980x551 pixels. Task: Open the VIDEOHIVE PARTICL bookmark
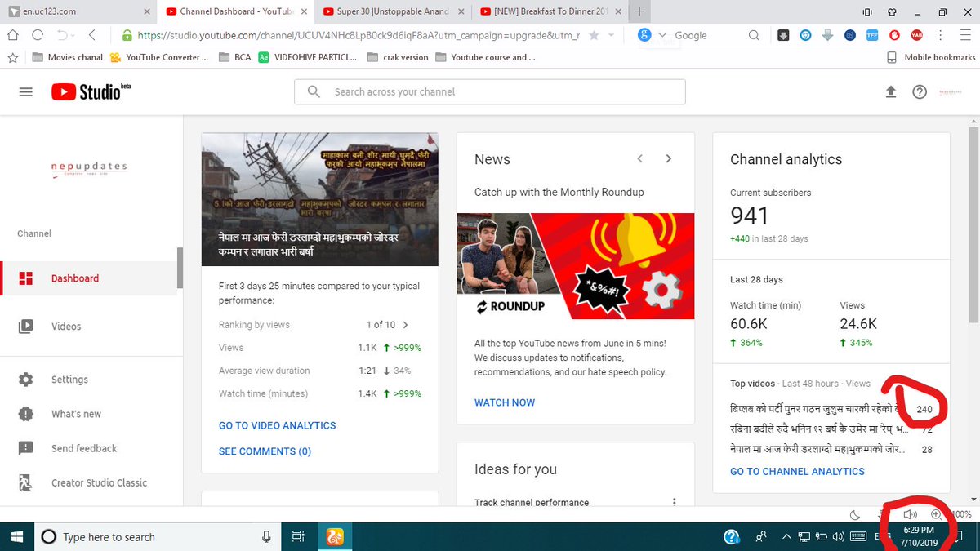pos(308,57)
